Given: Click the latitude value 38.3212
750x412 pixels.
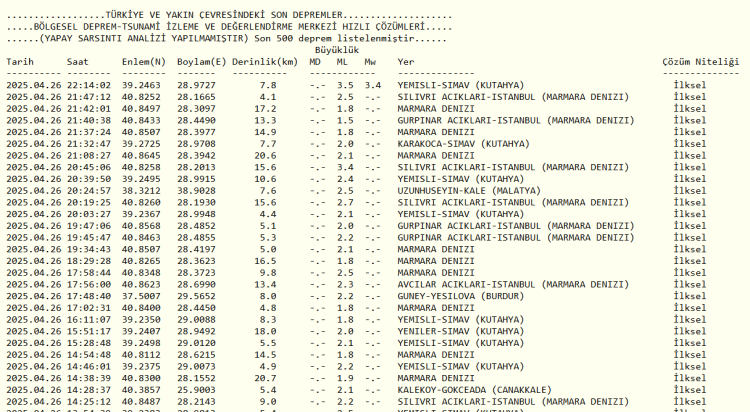Looking at the screenshot, I should [142, 191].
